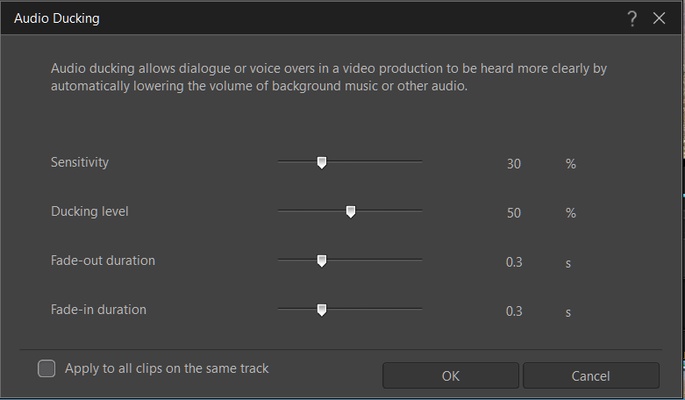Click the Audio Ducking title bar text

(x=56, y=18)
